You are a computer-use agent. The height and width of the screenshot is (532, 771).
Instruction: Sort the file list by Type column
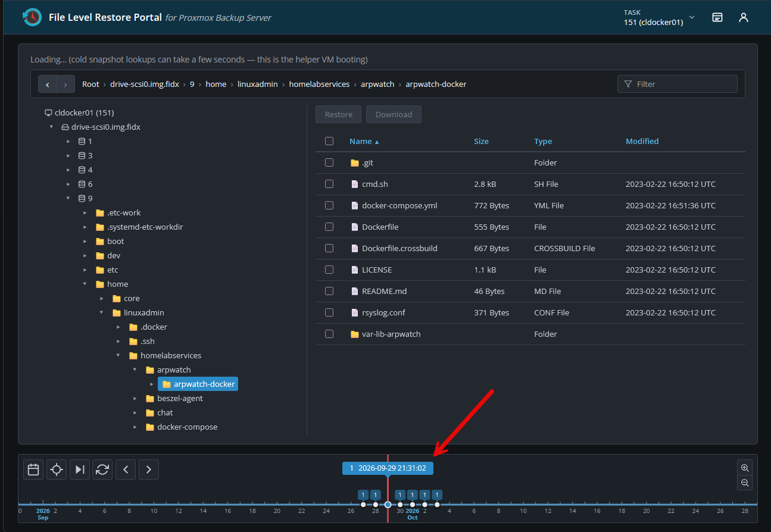pyautogui.click(x=543, y=141)
